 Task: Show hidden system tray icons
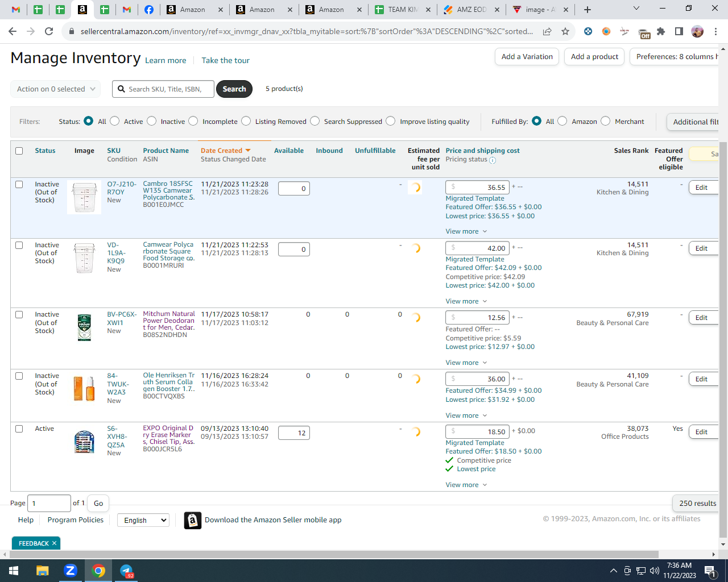pos(613,571)
